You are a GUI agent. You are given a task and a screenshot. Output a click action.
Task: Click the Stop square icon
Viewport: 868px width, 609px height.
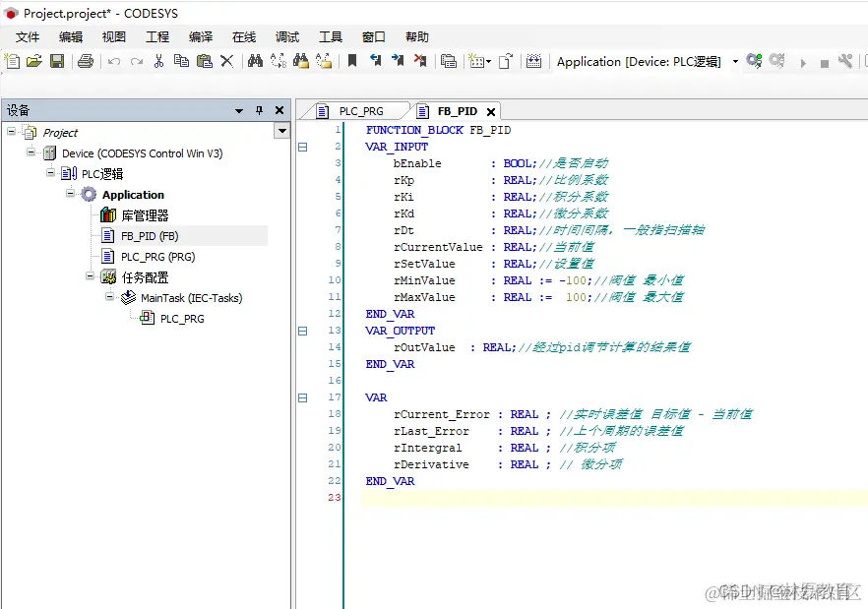[x=825, y=64]
